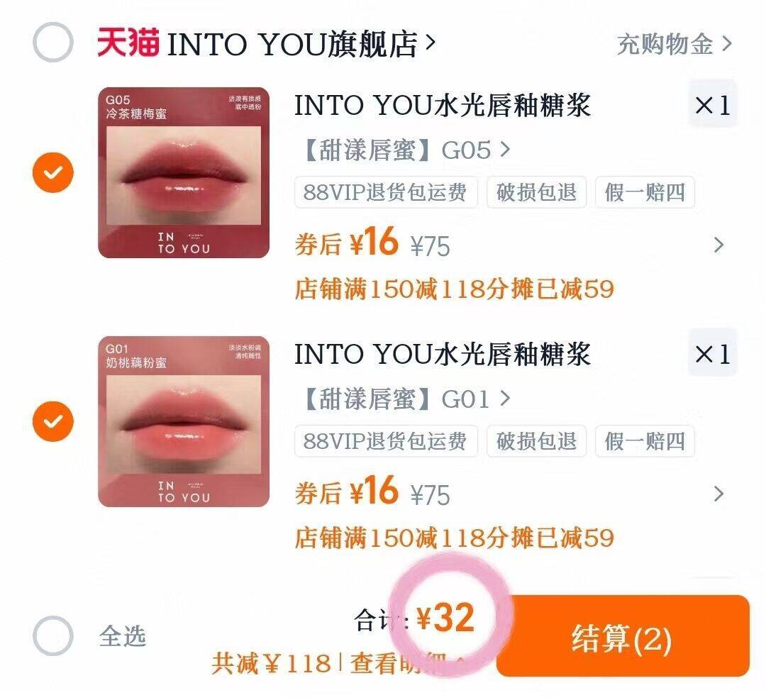Viewport: 766px width, 700px height.
Task: Click the Tmall 天猫 logo icon
Action: point(128,43)
